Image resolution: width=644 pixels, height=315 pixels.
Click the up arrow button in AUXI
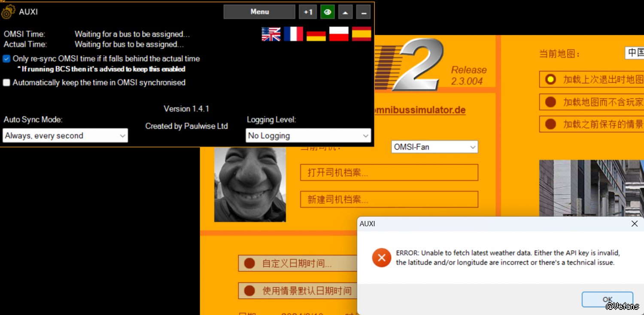[x=345, y=12]
